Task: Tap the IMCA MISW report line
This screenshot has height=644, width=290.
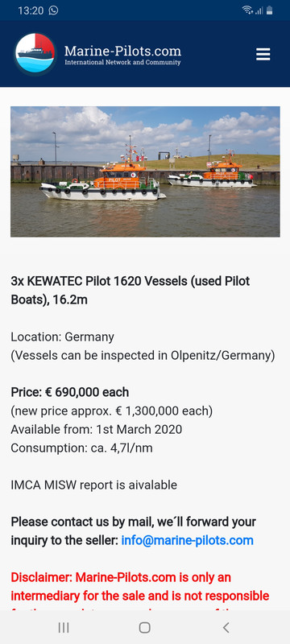Action: click(93, 485)
